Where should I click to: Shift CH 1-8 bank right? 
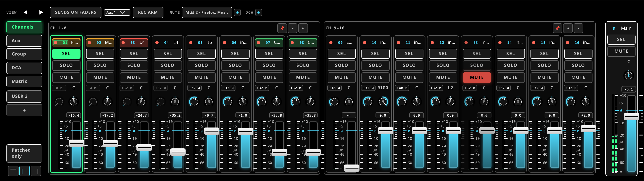[303, 28]
